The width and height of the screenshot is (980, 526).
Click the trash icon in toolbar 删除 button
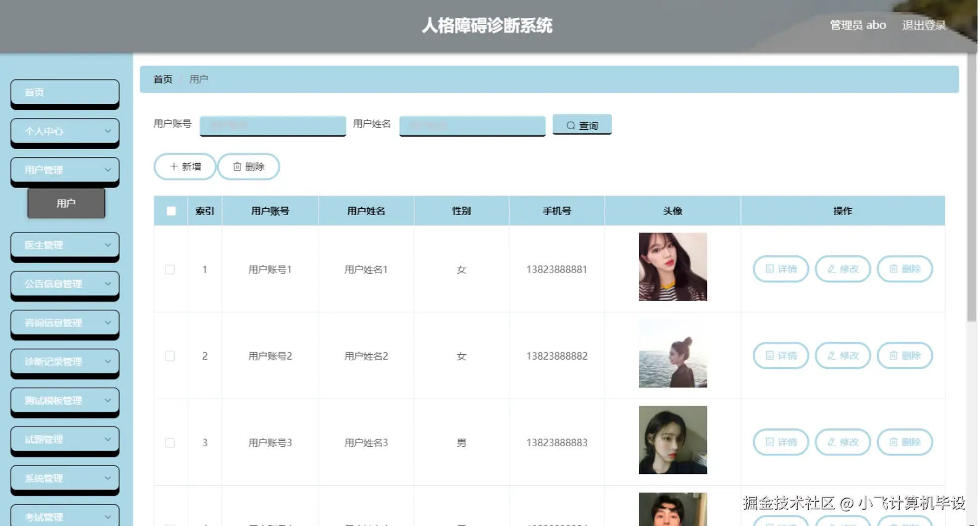[237, 167]
